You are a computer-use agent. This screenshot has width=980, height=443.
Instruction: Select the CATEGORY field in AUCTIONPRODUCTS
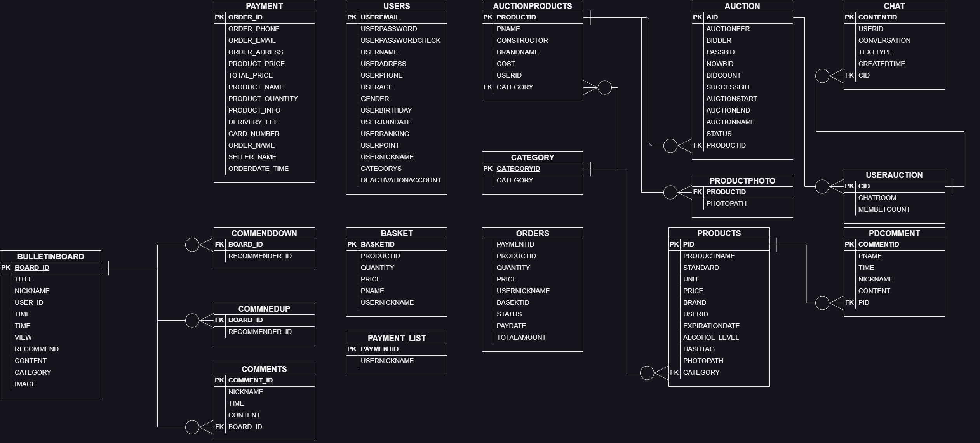tap(515, 87)
